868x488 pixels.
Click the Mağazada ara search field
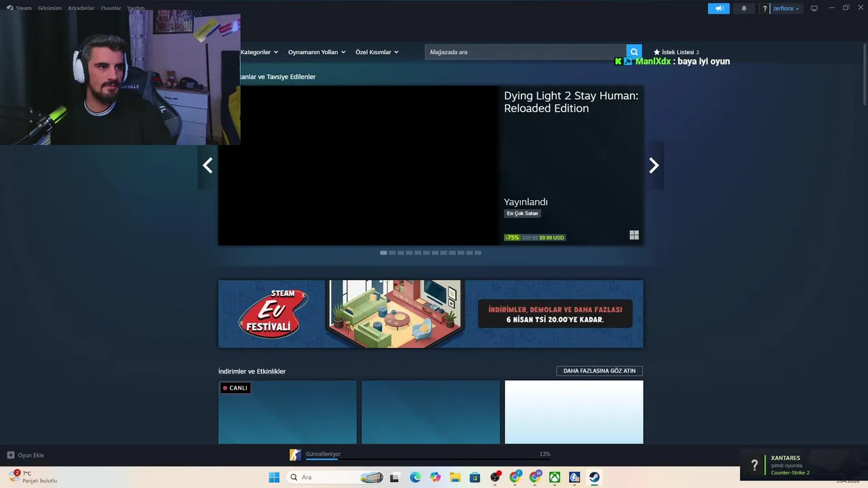point(526,52)
